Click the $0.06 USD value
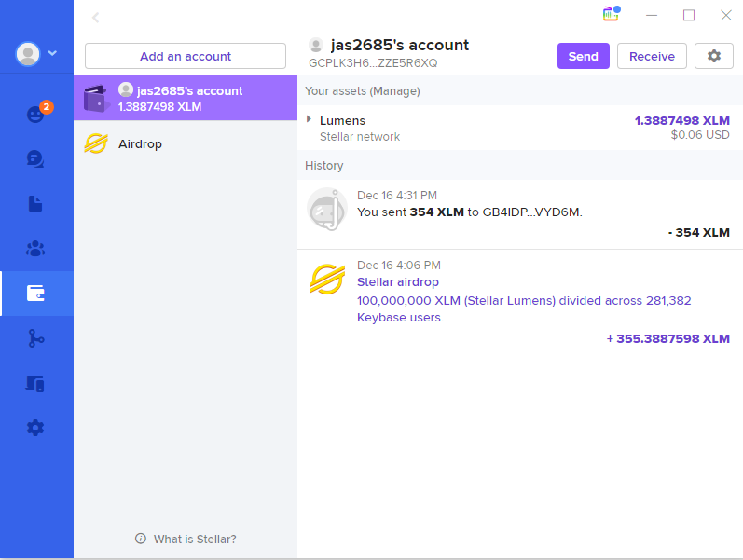 pos(700,135)
